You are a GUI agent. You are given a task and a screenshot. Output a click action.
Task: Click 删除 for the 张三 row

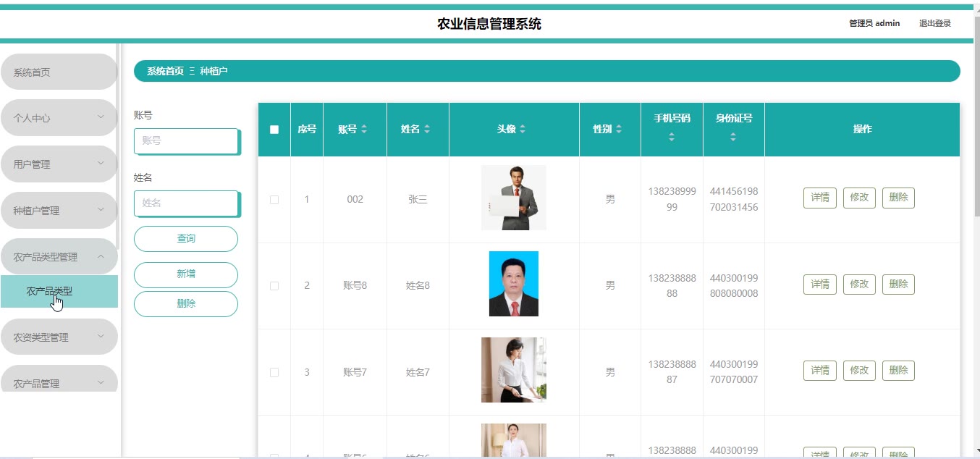(x=898, y=198)
